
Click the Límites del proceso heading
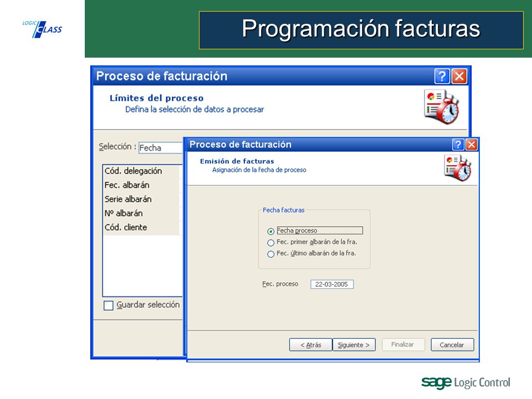tap(156, 98)
